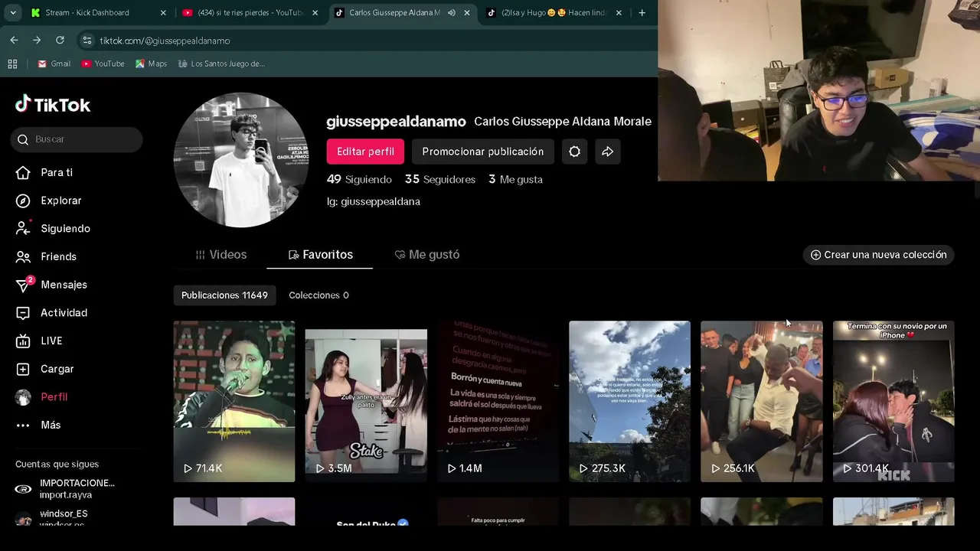The width and height of the screenshot is (980, 551).
Task: Open the TikTok logo home link
Action: (53, 105)
